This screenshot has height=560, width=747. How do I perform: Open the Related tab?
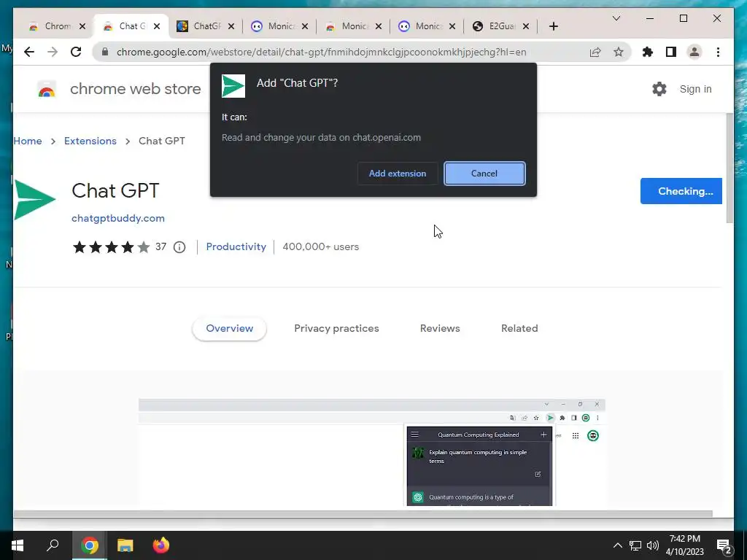(519, 329)
